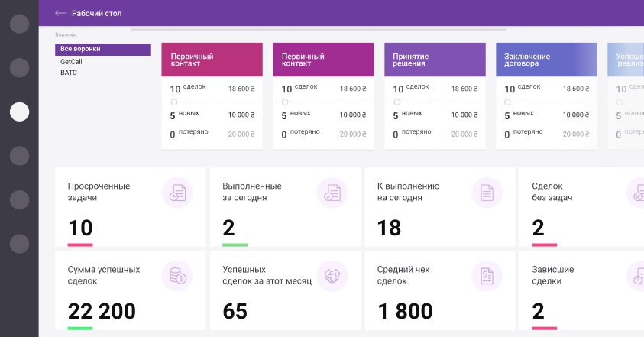Image resolution: width=644 pixels, height=337 pixels.
Task: Click the topmost circle in the left sidebar
Action: pos(19,24)
